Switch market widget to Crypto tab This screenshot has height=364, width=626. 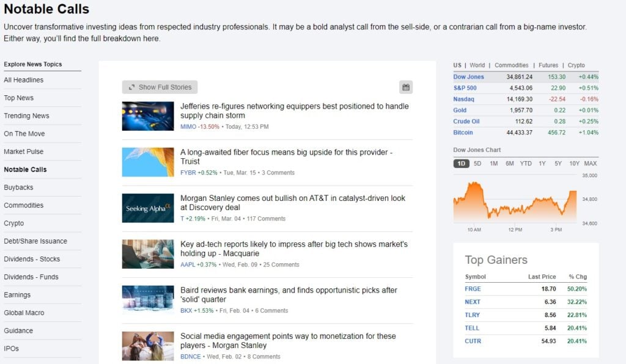[x=576, y=65]
